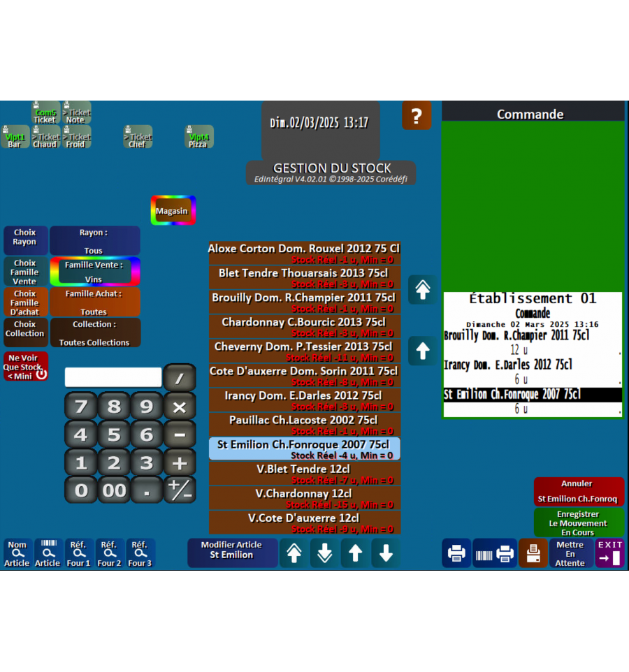This screenshot has width=629, height=672.
Task: Click the barcode label printer icon
Action: [x=495, y=553]
